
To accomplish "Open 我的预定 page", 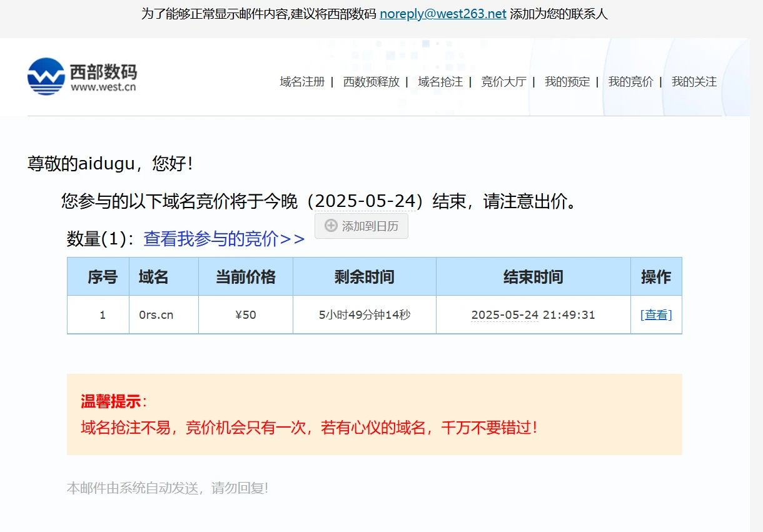I will tap(567, 82).
